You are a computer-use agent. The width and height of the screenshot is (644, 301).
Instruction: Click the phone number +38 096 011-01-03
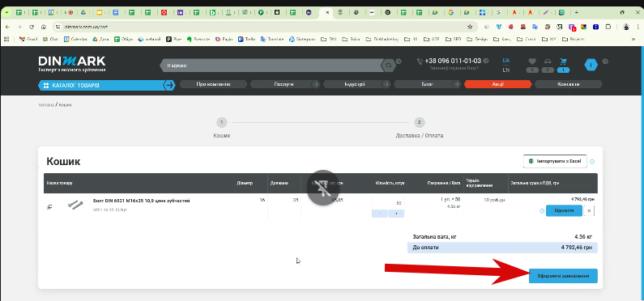[x=453, y=61]
